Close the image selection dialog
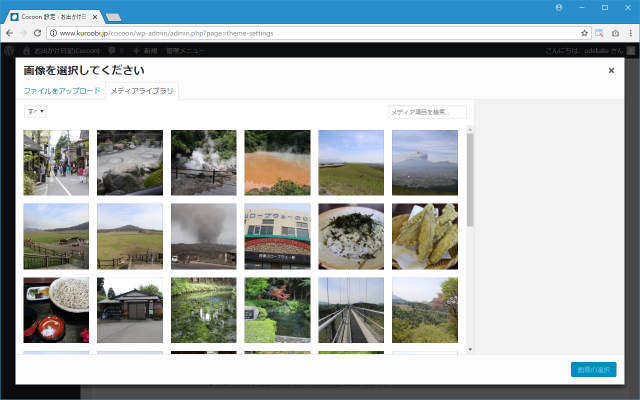Image resolution: width=640 pixels, height=400 pixels. point(611,70)
